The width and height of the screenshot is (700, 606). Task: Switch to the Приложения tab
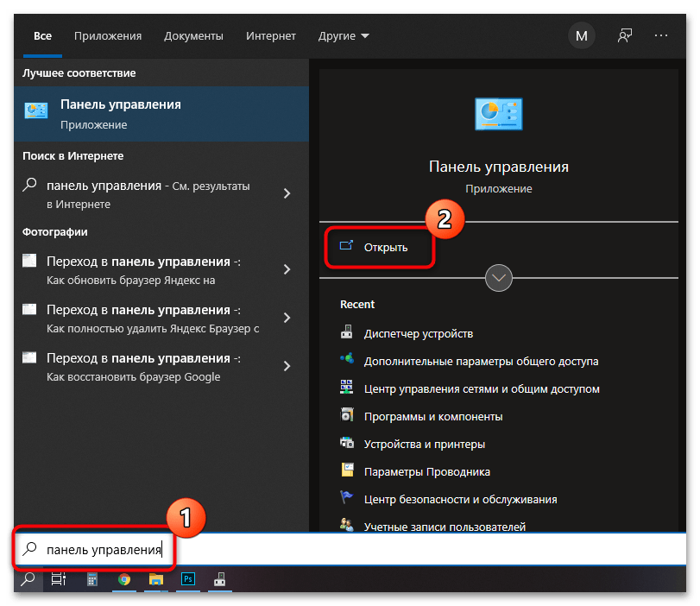pos(108,36)
